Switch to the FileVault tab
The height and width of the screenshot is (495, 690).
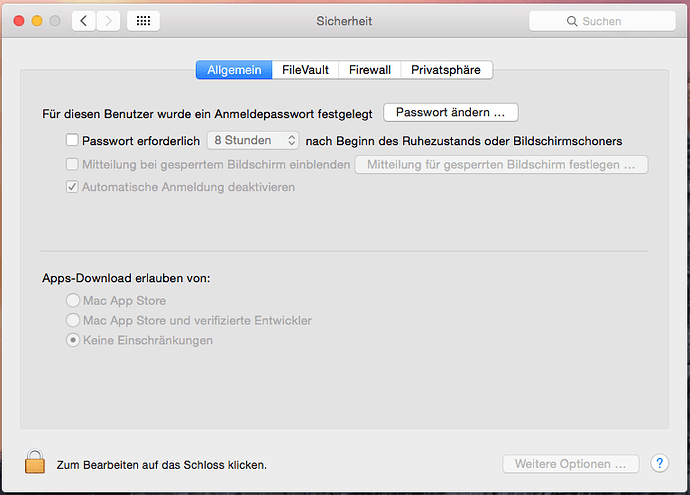point(305,70)
